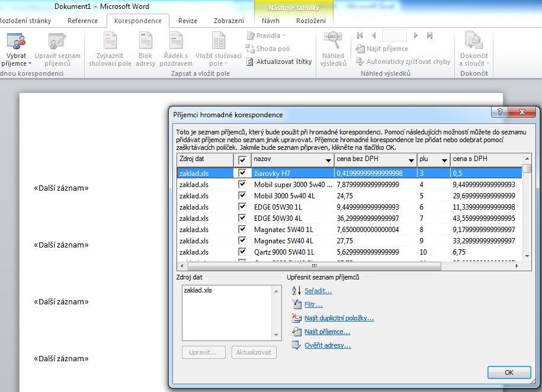The height and width of the screenshot is (392, 542).
Task: Click the dialog help question mark icon
Action: 501,113
